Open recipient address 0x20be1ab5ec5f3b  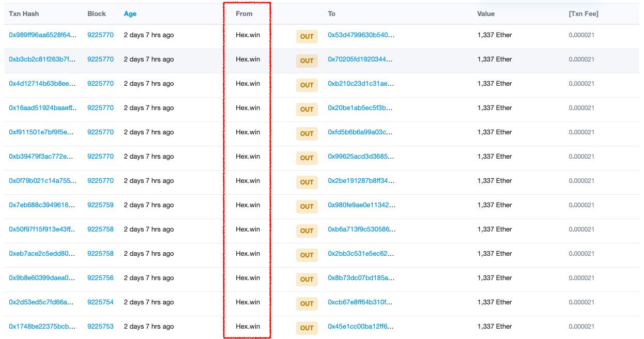point(361,108)
